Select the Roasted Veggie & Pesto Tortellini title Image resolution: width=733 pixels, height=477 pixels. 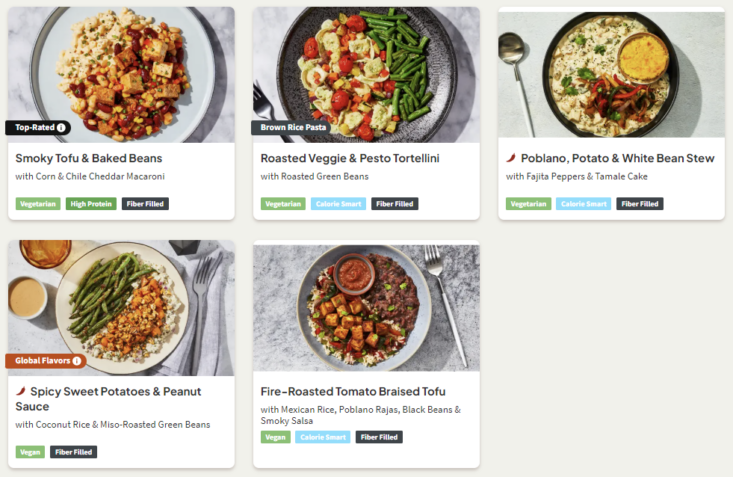click(350, 158)
